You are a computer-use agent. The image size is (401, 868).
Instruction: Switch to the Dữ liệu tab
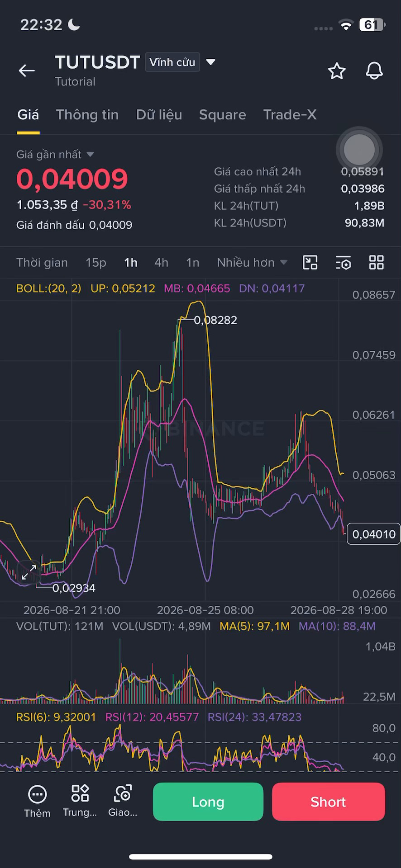click(159, 115)
